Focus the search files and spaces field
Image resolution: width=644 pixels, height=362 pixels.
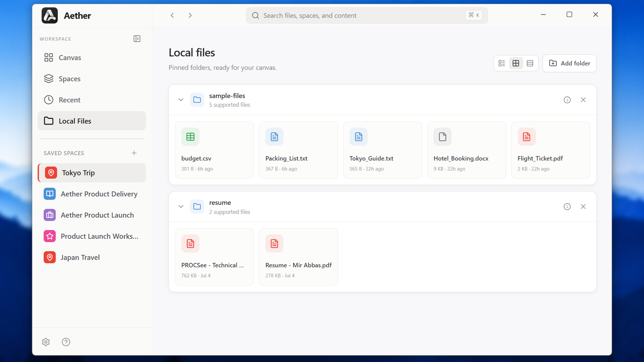click(x=367, y=15)
